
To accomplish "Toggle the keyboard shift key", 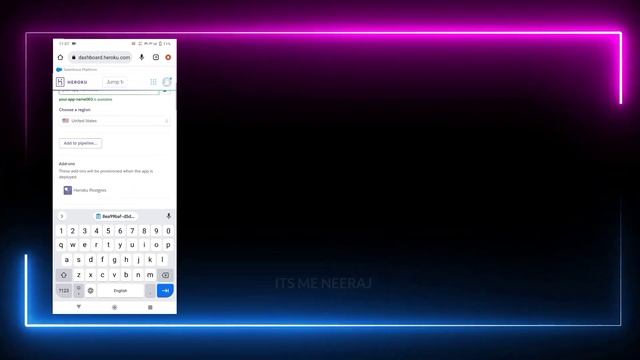I will click(x=64, y=275).
